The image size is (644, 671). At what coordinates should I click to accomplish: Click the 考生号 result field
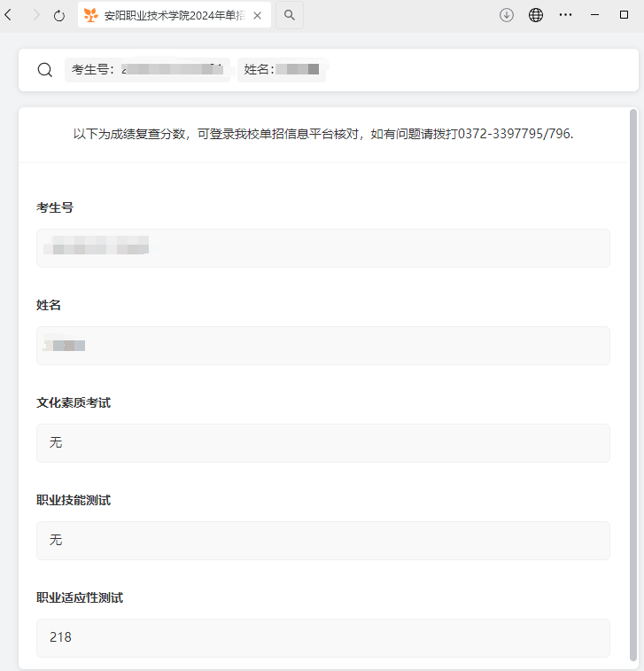322,248
